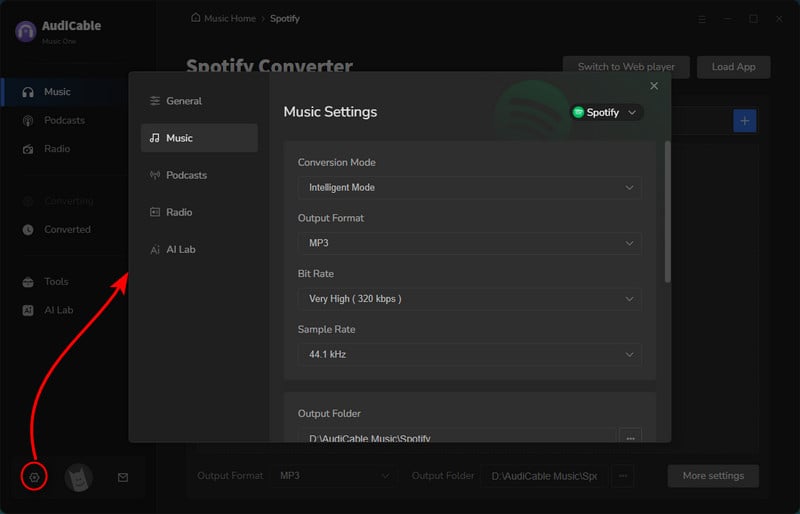Select the AI Lab settings tab
The height and width of the screenshot is (514, 800).
(198, 249)
